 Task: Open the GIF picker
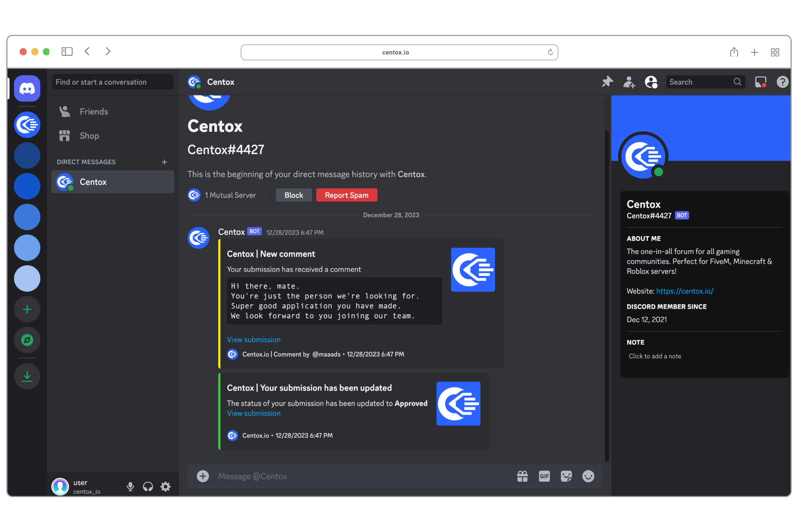(544, 476)
